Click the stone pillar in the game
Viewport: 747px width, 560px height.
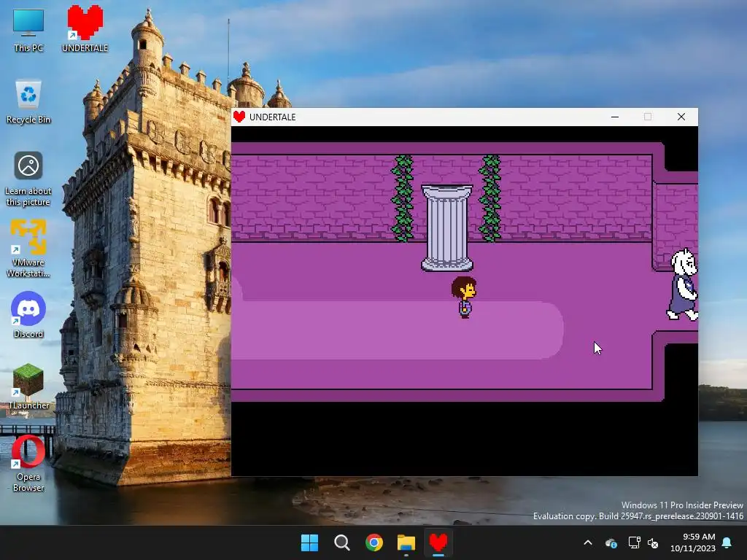point(447,228)
